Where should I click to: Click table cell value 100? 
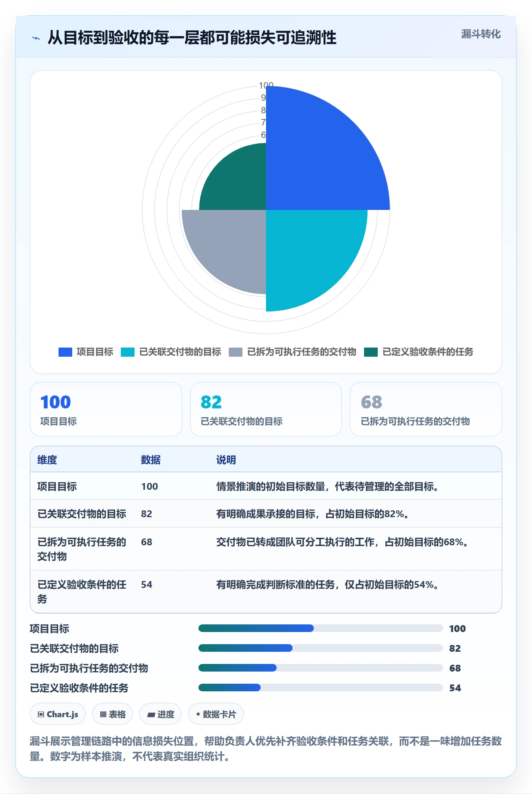[149, 486]
